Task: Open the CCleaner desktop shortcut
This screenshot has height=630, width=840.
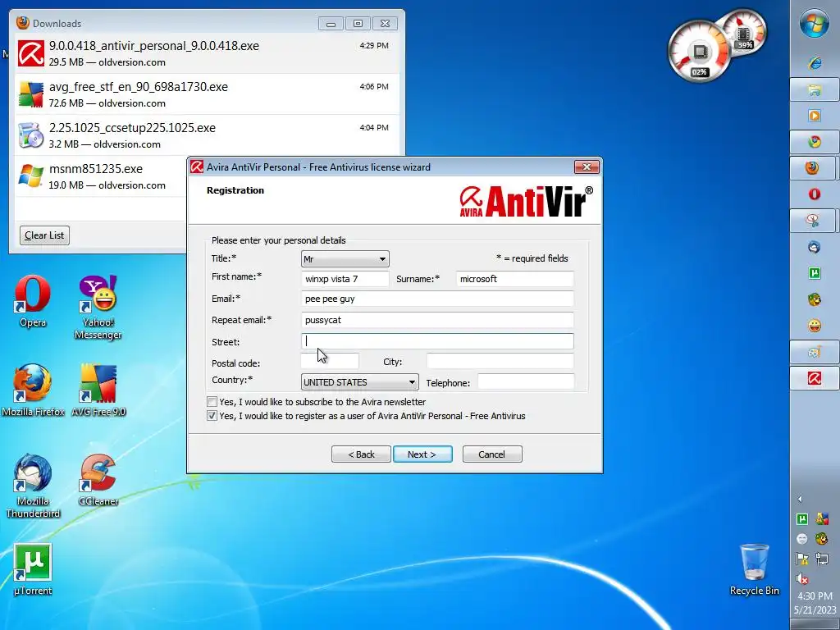Action: [98, 480]
